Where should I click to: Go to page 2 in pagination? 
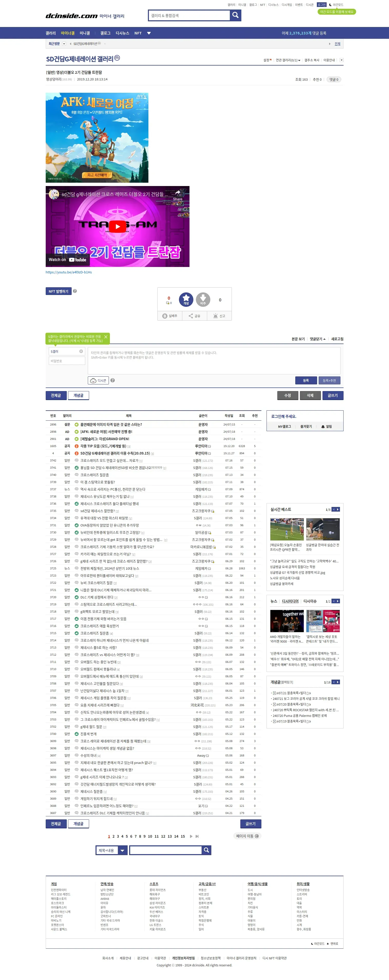coord(113,836)
